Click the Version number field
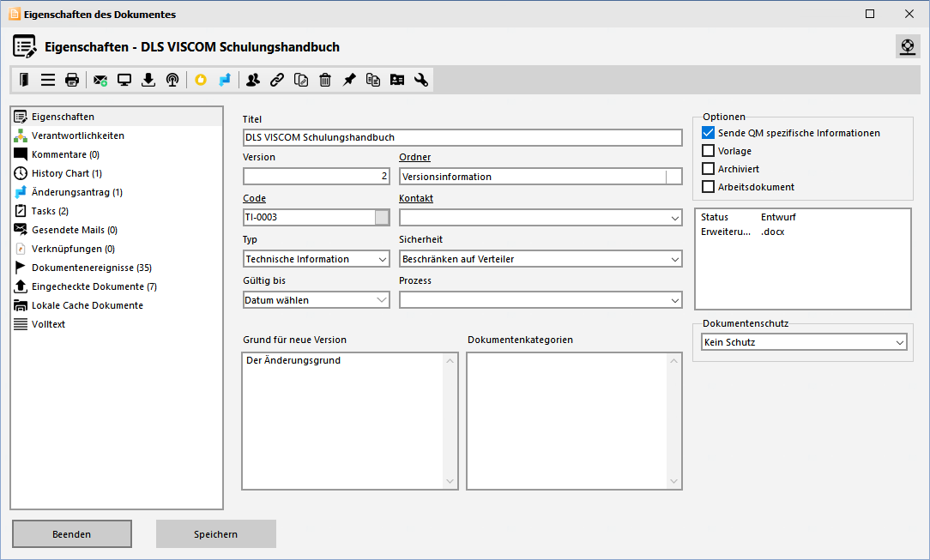 316,176
